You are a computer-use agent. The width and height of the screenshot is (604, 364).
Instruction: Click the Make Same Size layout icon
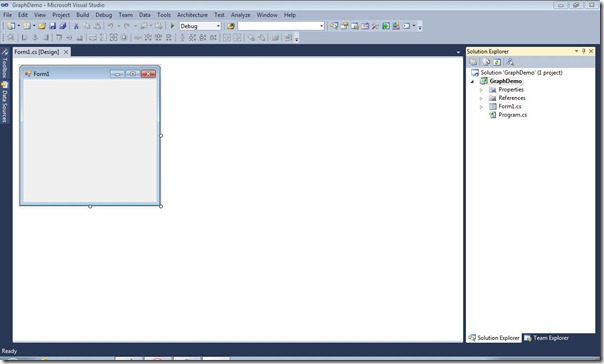pos(114,37)
